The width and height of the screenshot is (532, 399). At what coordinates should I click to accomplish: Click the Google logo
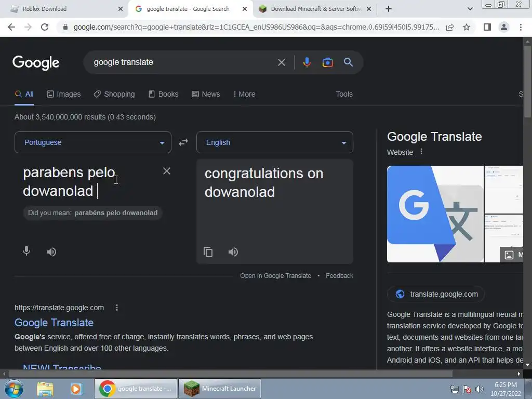click(x=36, y=63)
